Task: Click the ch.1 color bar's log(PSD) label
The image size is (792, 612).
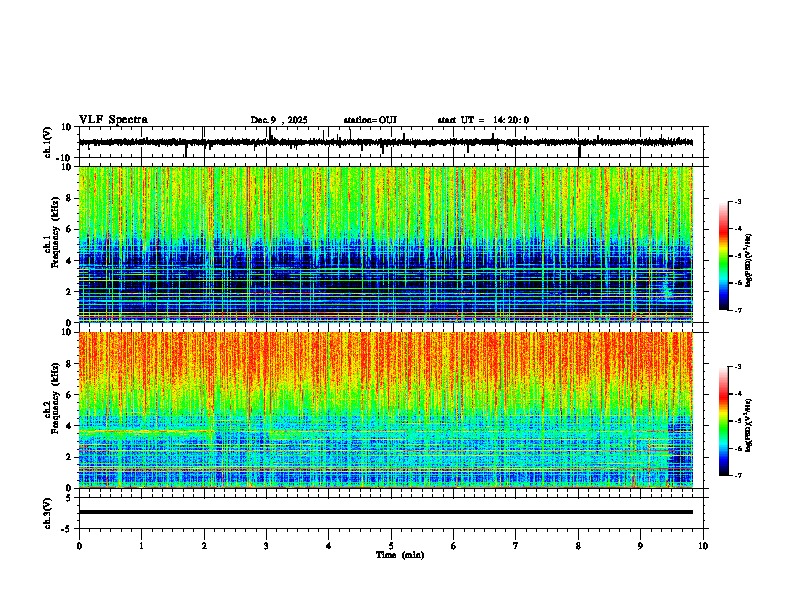Action: tap(749, 261)
